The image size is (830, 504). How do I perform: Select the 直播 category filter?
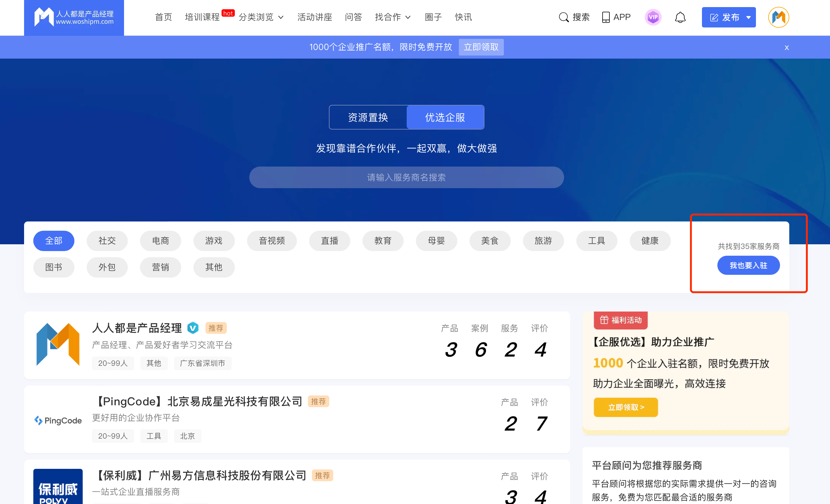click(x=330, y=241)
